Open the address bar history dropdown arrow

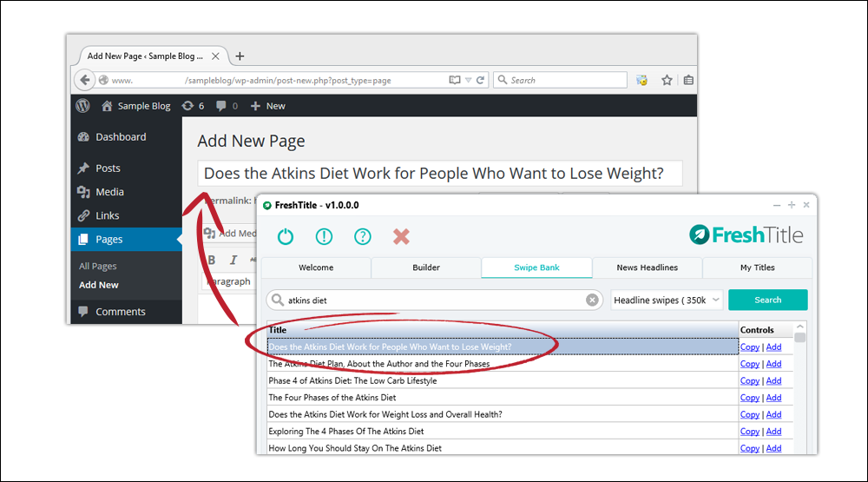[x=469, y=80]
